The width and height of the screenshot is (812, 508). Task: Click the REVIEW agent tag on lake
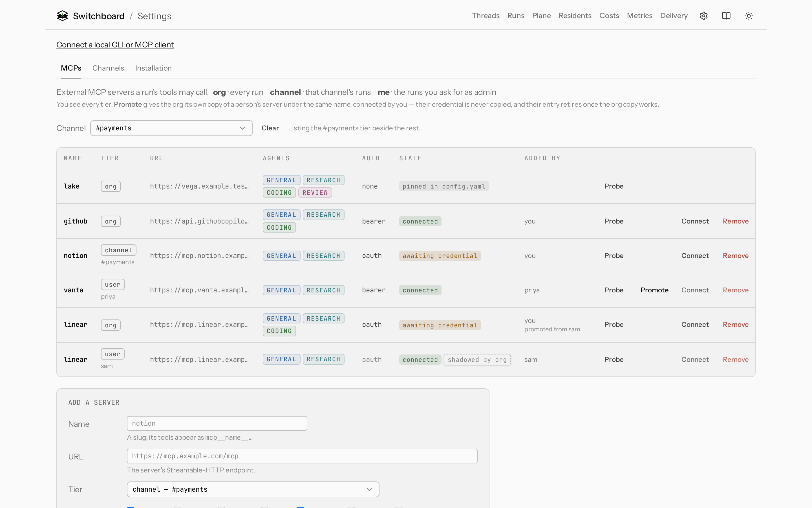point(315,192)
